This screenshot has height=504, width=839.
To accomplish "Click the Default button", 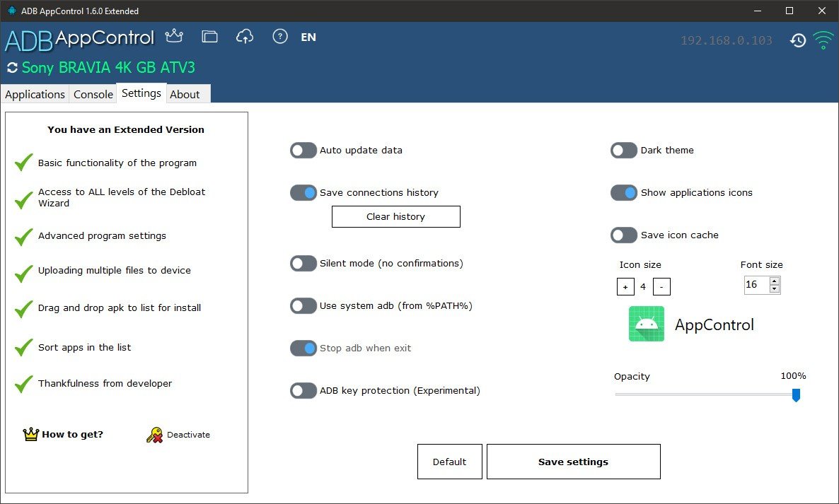I will click(x=449, y=462).
